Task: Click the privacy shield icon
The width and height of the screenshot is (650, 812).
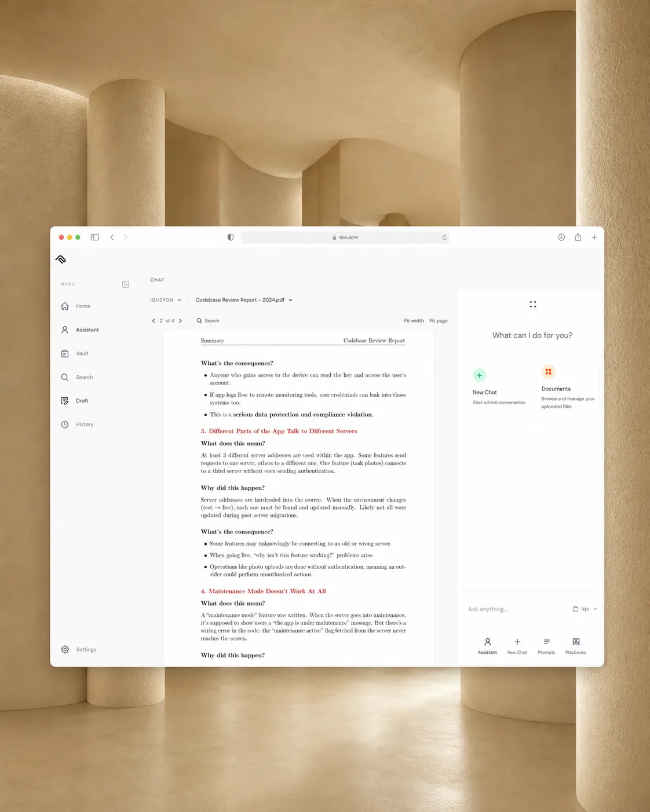Action: (231, 237)
